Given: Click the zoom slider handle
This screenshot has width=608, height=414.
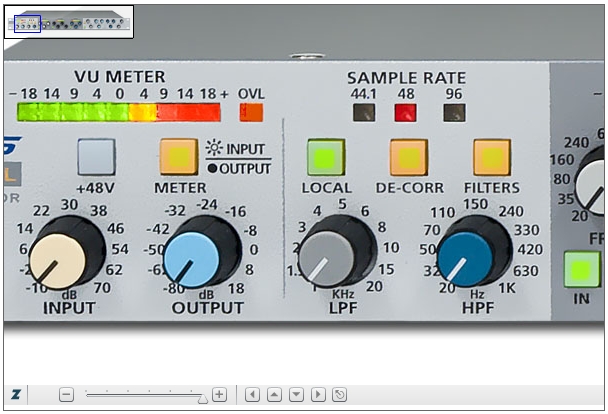Looking at the screenshot, I should [203, 398].
